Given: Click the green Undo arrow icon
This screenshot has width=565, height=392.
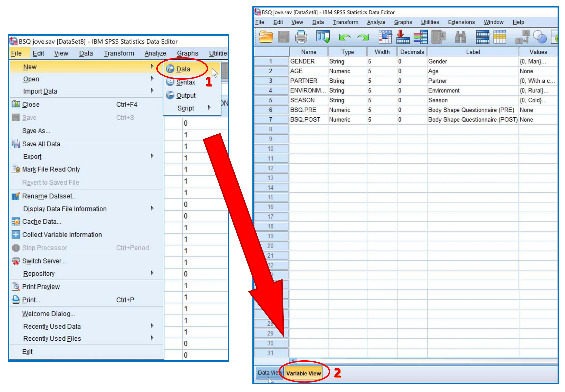Looking at the screenshot, I should tap(344, 37).
